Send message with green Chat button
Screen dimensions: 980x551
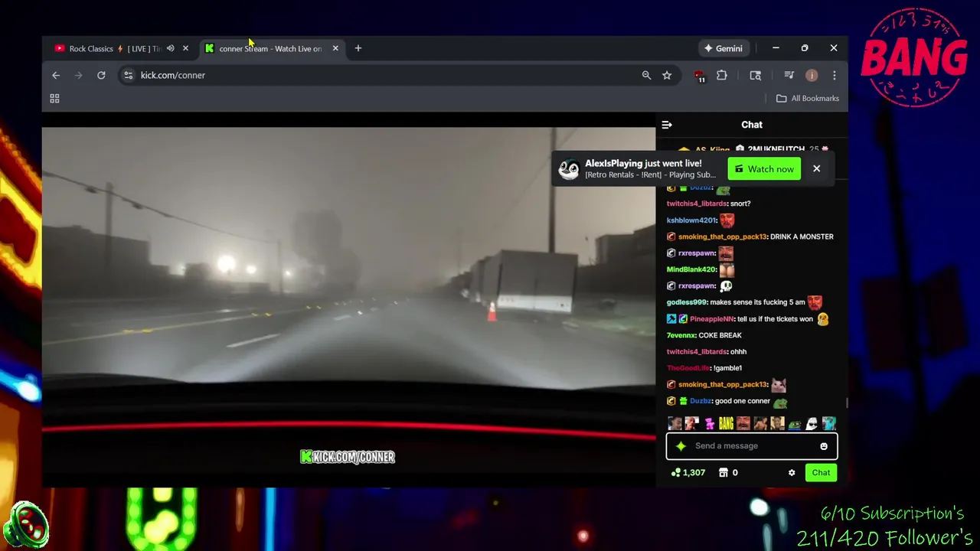click(821, 473)
